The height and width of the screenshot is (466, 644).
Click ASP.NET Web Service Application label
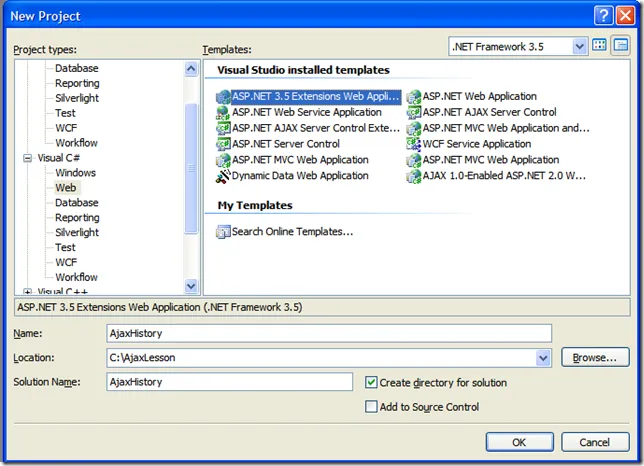point(307,112)
